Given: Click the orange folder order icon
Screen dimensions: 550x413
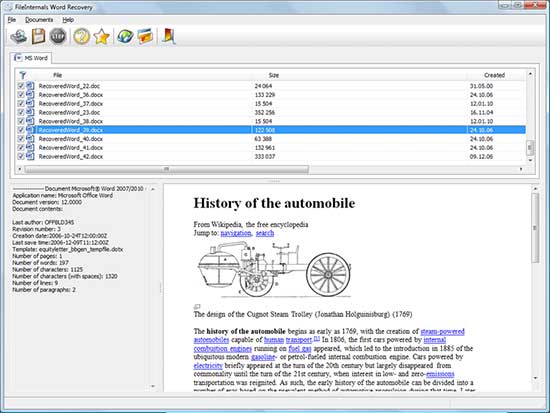Looking at the screenshot, I should tap(145, 36).
